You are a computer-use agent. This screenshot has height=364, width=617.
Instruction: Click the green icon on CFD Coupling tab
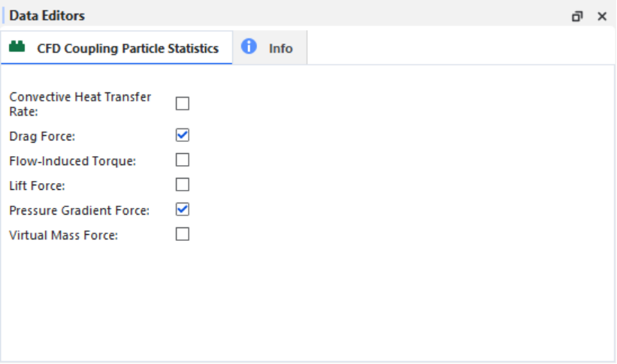click(x=17, y=47)
